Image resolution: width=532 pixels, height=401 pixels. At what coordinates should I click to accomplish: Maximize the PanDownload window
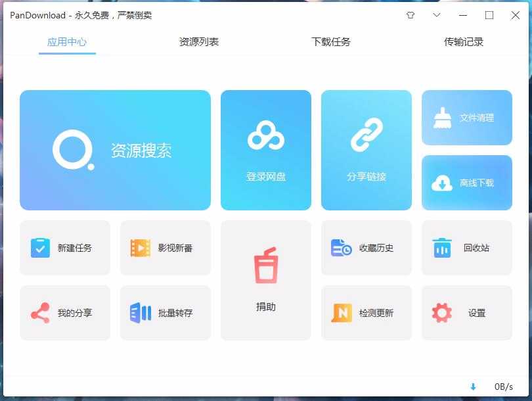(489, 15)
